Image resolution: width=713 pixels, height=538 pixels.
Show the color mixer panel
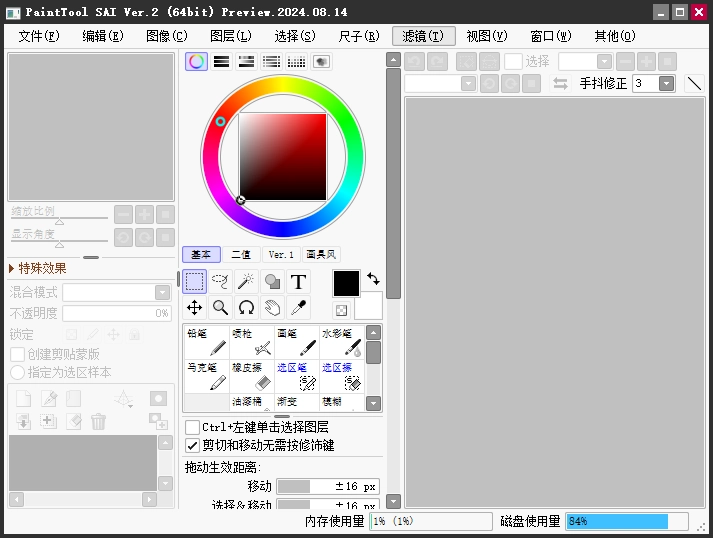click(271, 61)
